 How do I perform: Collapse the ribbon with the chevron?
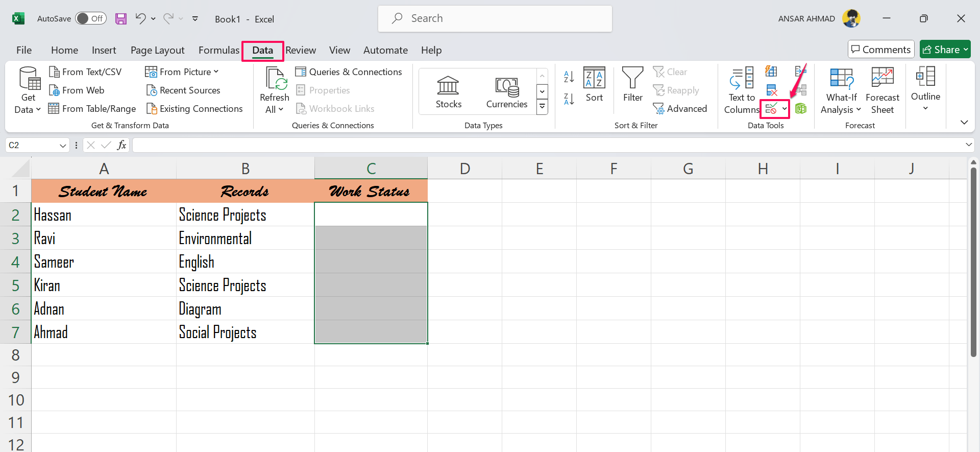pyautogui.click(x=964, y=122)
